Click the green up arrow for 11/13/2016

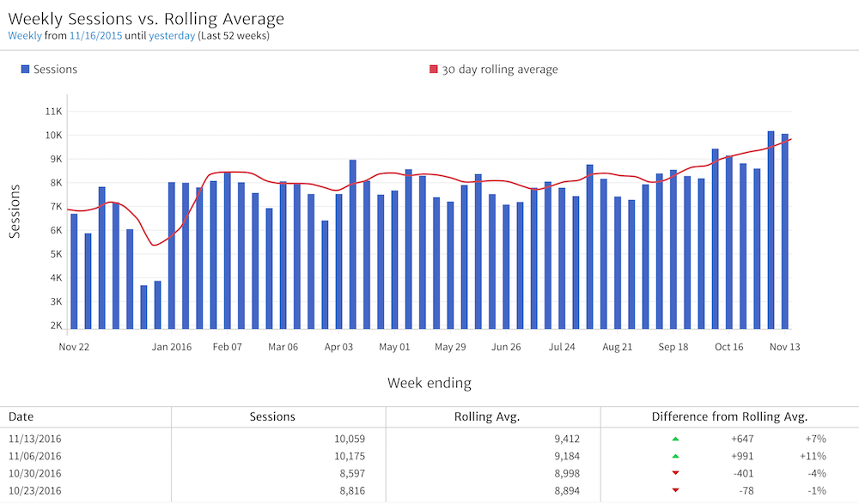tap(675, 439)
